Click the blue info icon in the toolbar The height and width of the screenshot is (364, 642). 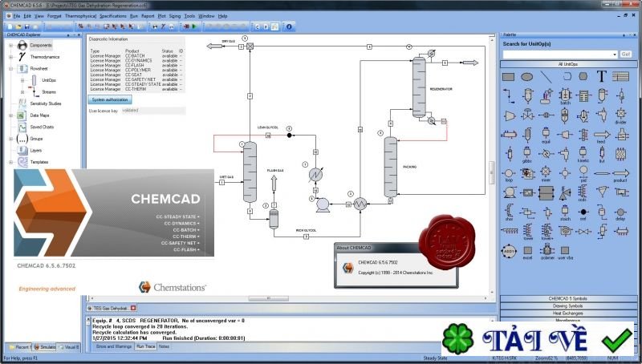pyautogui.click(x=289, y=26)
